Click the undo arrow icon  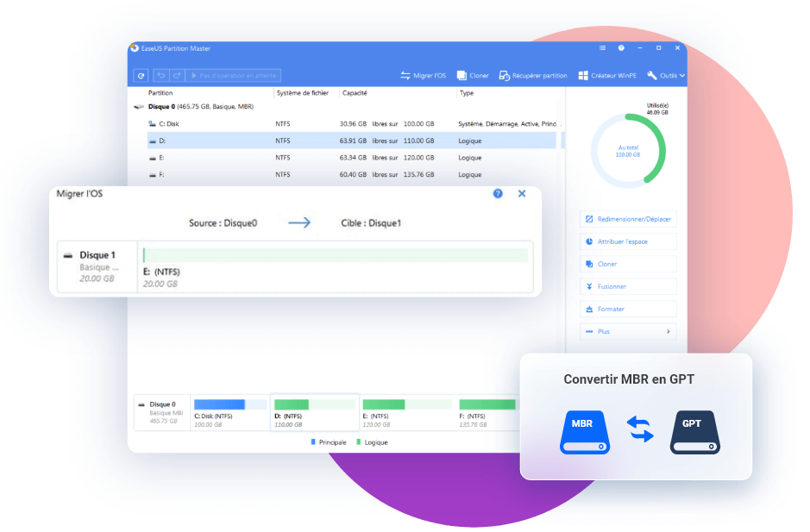[161, 76]
